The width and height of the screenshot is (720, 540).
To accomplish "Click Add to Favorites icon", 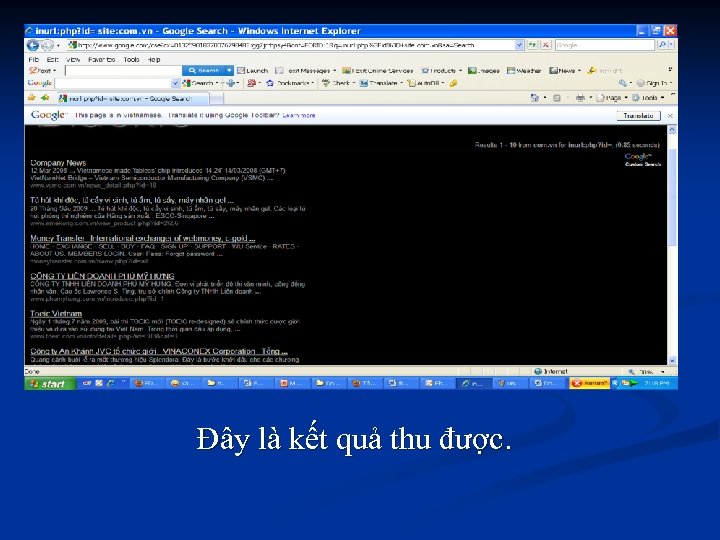I will (45, 98).
